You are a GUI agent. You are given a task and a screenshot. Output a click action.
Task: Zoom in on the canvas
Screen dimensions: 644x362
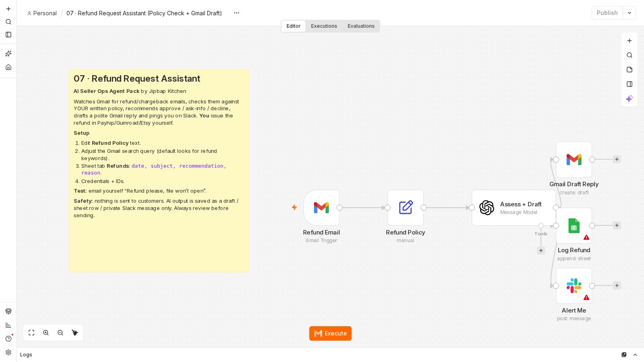[46, 333]
